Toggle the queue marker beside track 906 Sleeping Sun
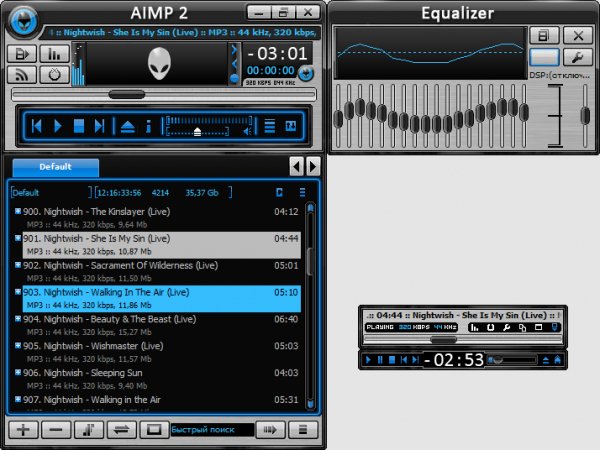This screenshot has height=450, width=600. [18, 372]
